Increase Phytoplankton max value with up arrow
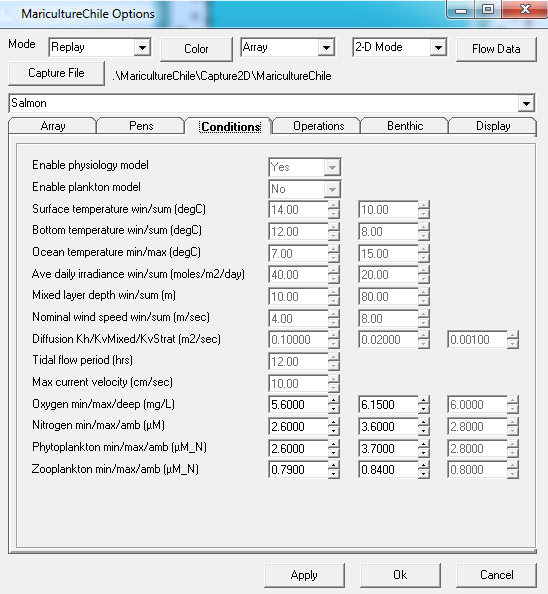 click(x=423, y=444)
